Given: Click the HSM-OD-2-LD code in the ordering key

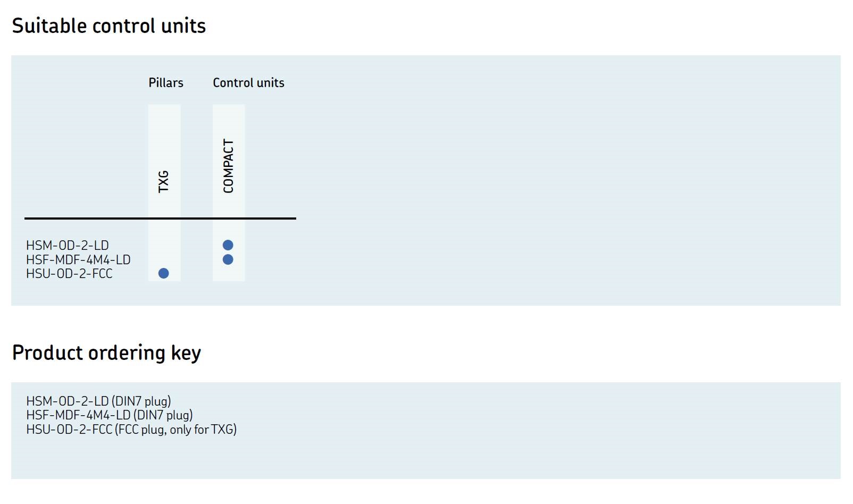Looking at the screenshot, I should coord(68,401).
